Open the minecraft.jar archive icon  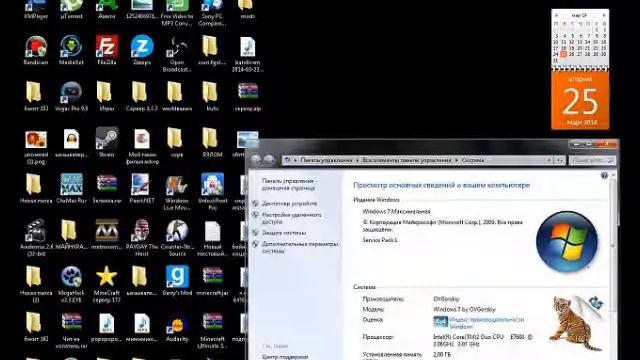pos(212,280)
